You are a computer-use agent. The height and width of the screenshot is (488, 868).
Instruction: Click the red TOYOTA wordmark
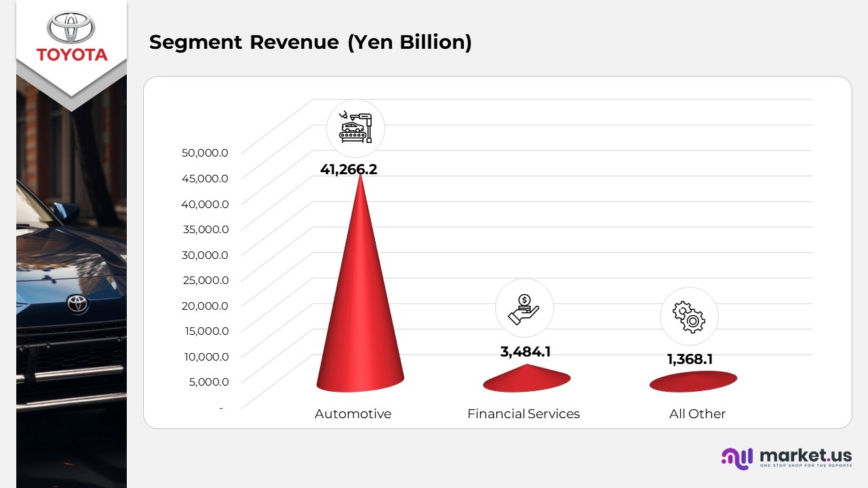[72, 55]
